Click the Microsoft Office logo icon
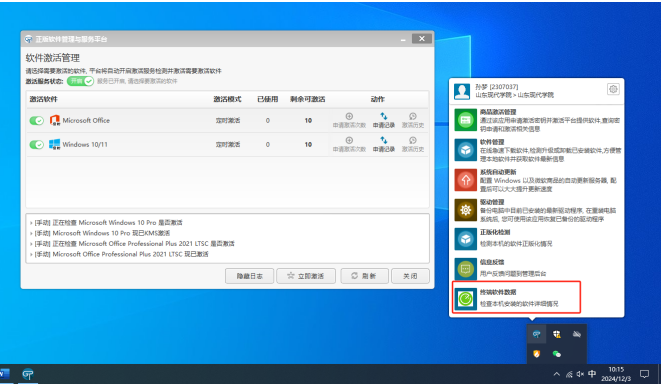 coord(54,120)
